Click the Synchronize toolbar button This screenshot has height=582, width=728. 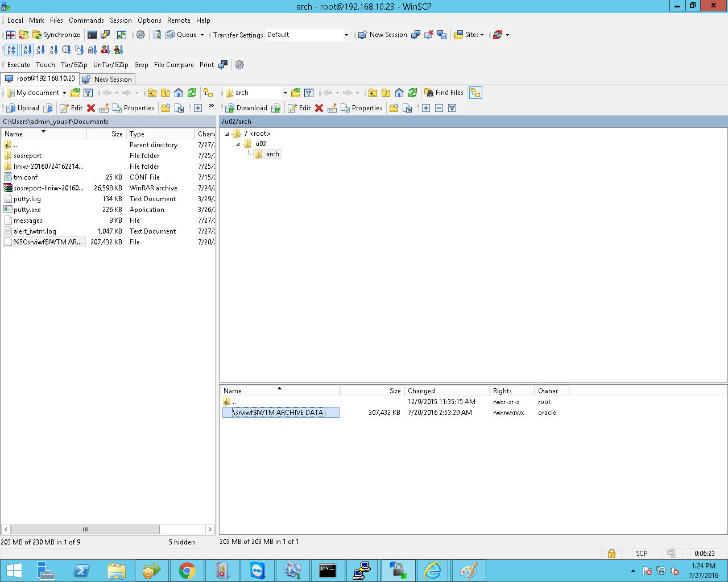(x=56, y=35)
